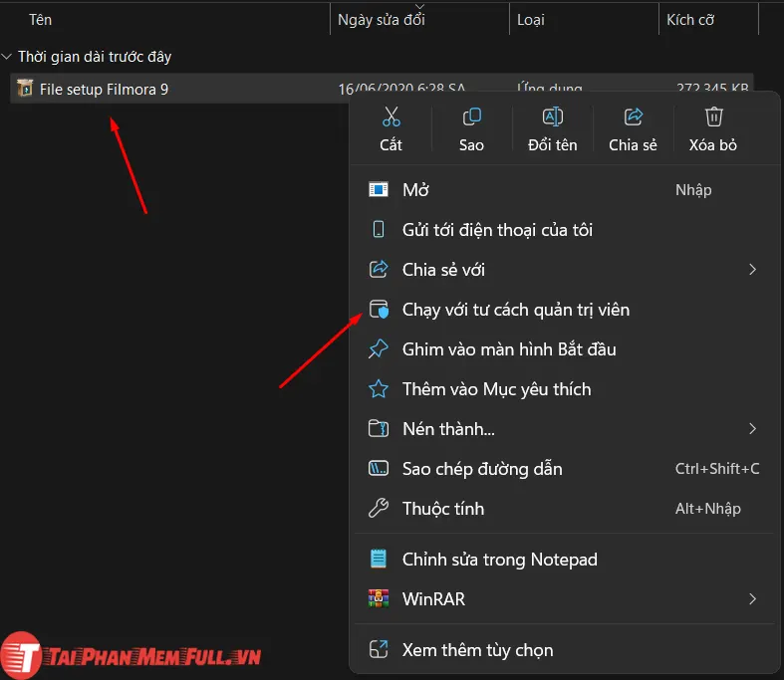The width and height of the screenshot is (784, 680).
Task: Click the Cut scissors icon
Action: point(391,116)
